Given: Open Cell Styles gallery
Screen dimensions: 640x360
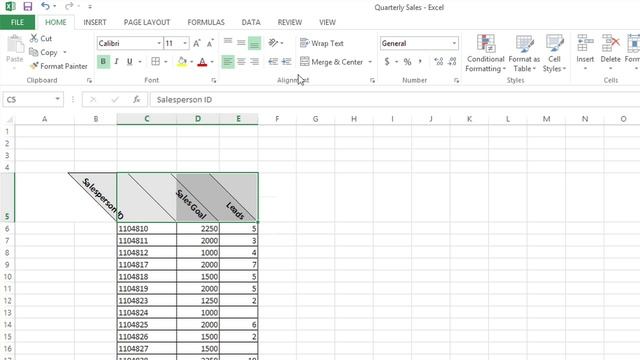Looking at the screenshot, I should point(554,54).
